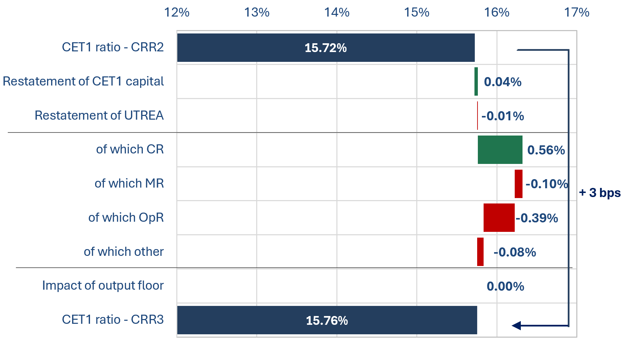Image resolution: width=644 pixels, height=339 pixels.
Task: Click the -0.01% data label
Action: (503, 116)
